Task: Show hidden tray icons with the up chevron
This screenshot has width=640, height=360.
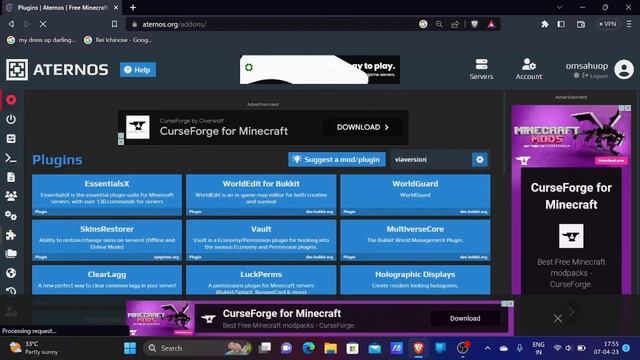Action: pyautogui.click(x=487, y=348)
